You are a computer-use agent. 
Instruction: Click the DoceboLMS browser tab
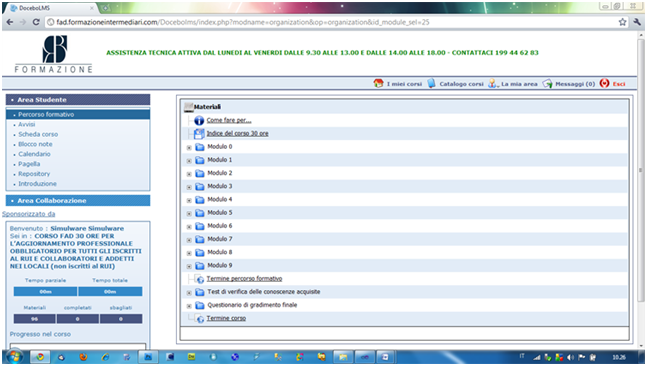click(52, 8)
